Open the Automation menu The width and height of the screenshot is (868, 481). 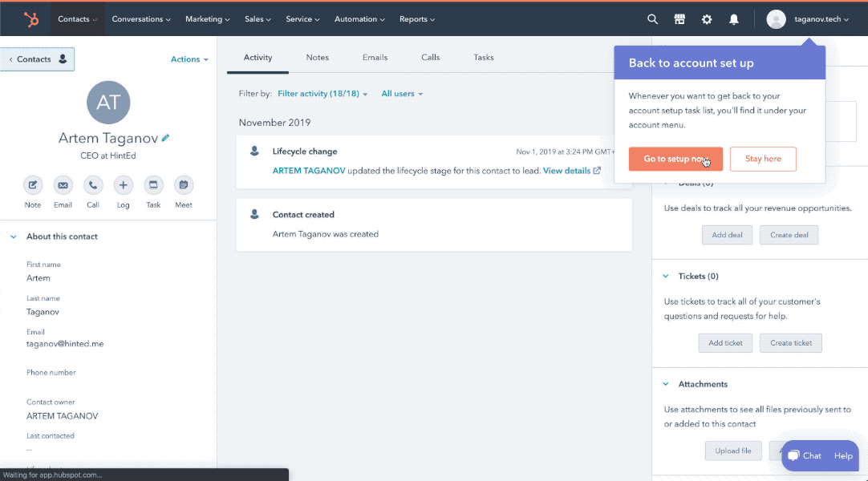[360, 19]
